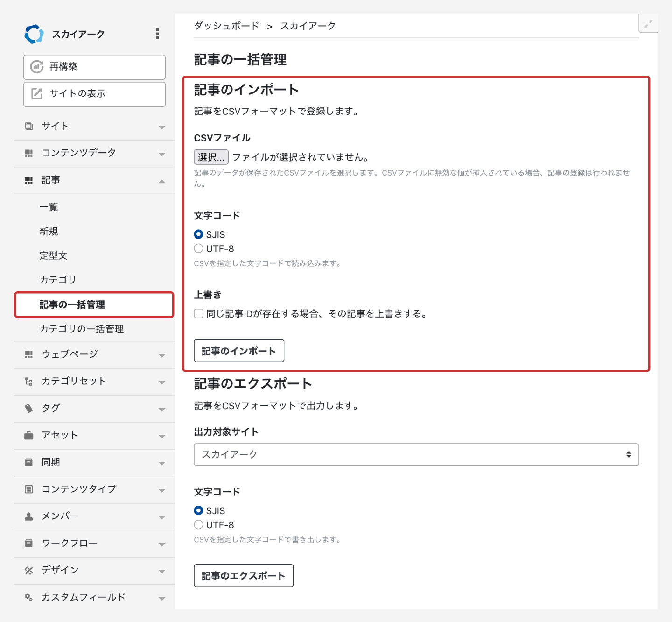Click the アセット briefcase icon
The height and width of the screenshot is (622, 672).
pyautogui.click(x=29, y=436)
